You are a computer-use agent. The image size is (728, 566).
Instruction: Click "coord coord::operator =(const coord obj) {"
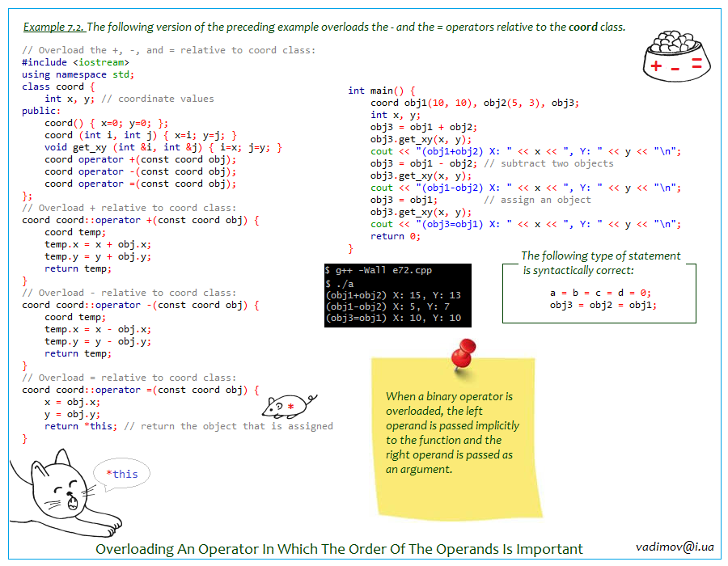point(141,390)
